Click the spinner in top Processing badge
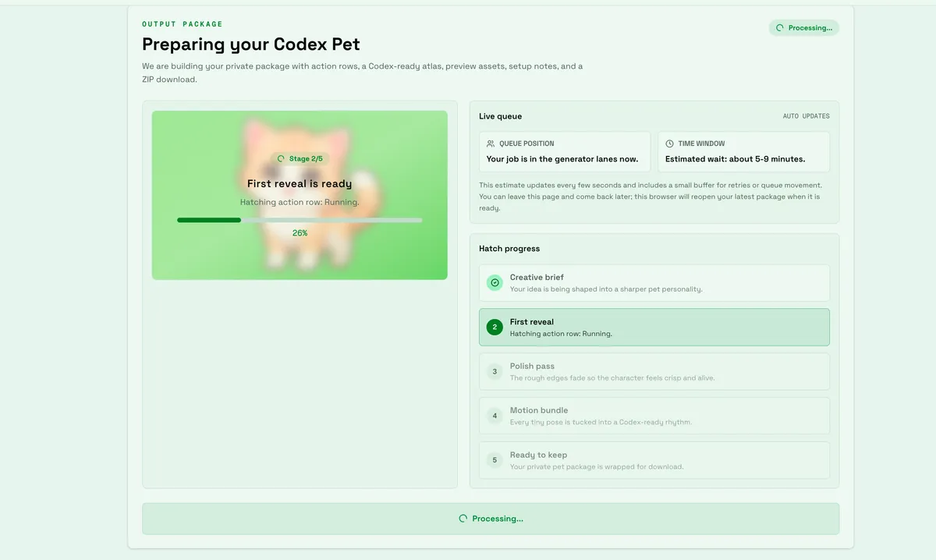 click(780, 28)
